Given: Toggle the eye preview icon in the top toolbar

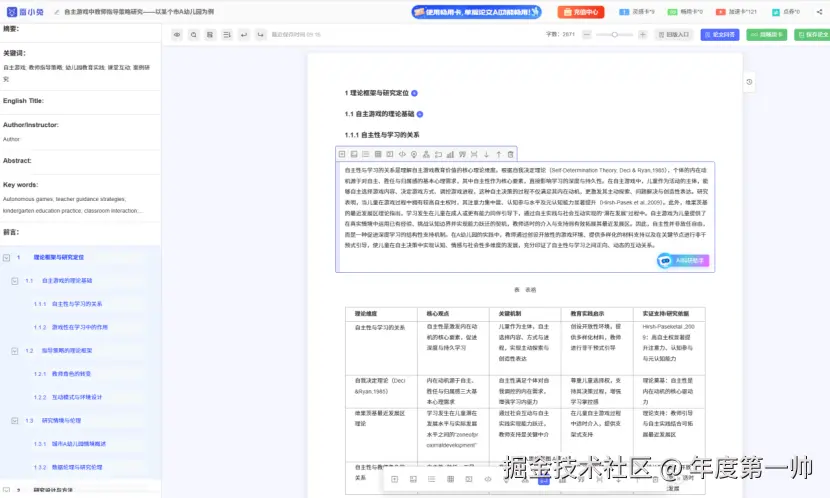Looking at the screenshot, I should (177, 34).
